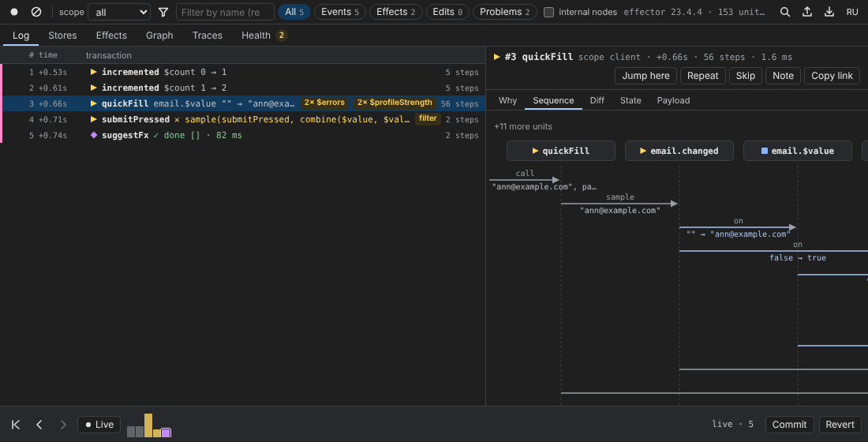This screenshot has height=442, width=868.
Task: Click the time column header
Action: click(x=48, y=54)
